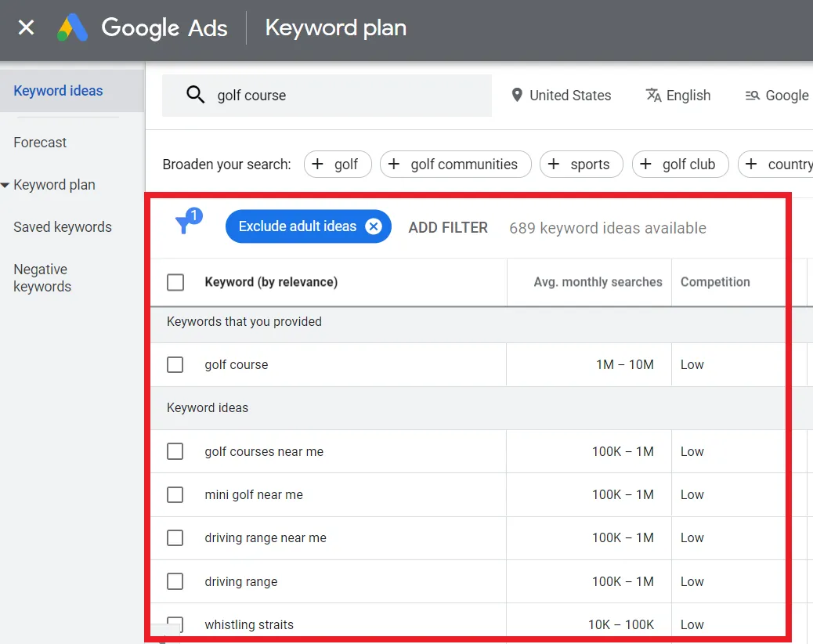Viewport: 813px width, 644px height.
Task: Sort by Avg. monthly searches column
Action: point(597,282)
